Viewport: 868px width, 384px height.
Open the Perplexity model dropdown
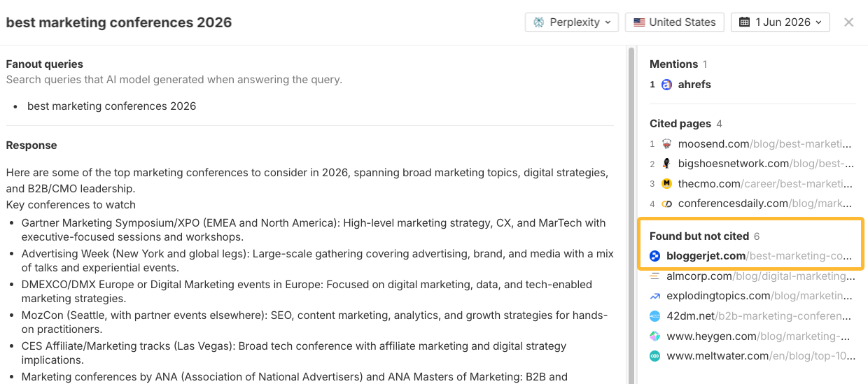(x=572, y=22)
